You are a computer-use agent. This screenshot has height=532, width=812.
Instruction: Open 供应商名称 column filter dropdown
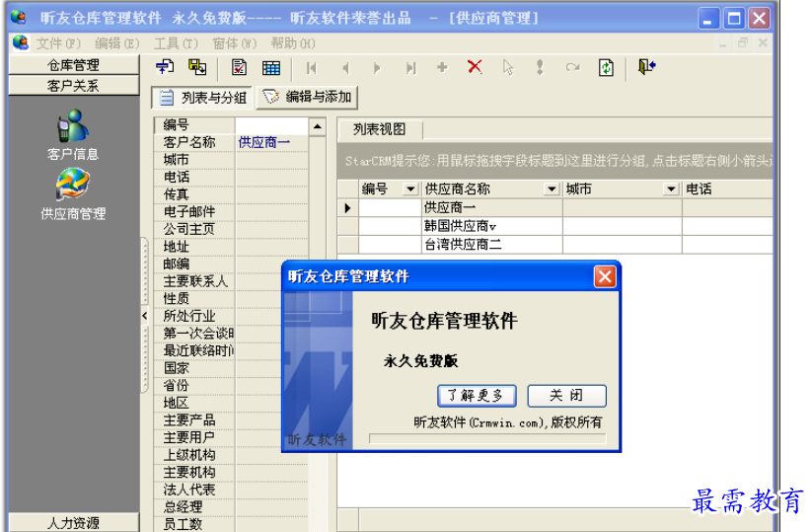[x=553, y=190]
